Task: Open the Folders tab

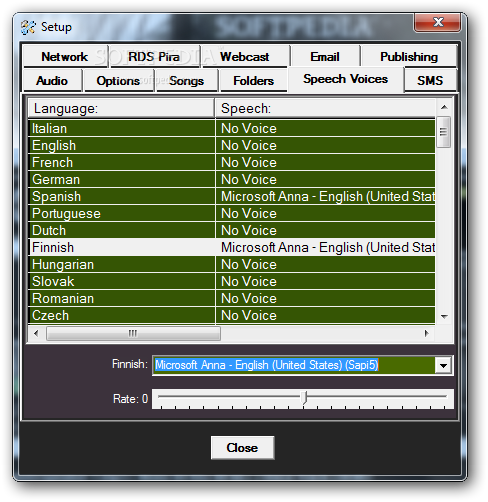Action: coord(253,80)
